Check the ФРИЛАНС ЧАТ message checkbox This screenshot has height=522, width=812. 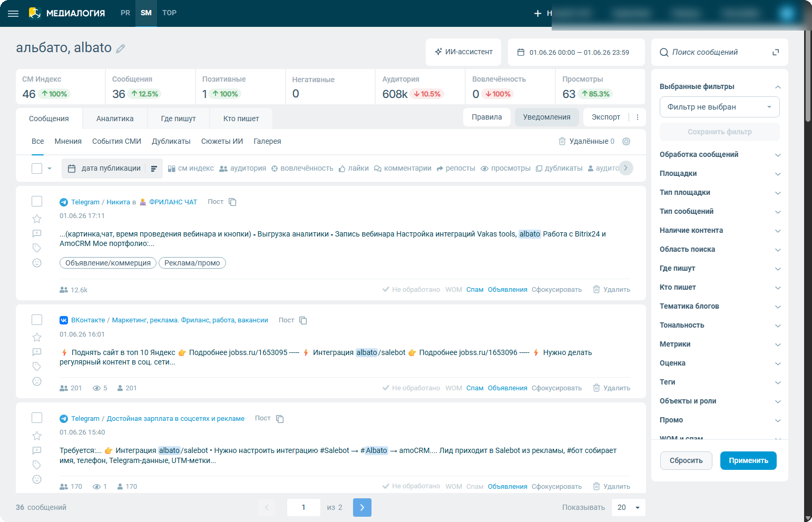coord(37,201)
